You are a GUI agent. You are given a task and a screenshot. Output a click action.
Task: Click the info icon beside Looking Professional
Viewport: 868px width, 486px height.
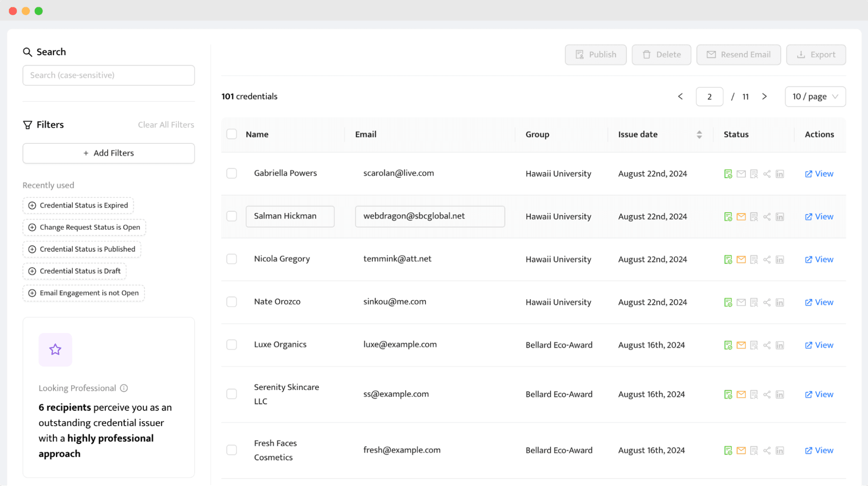pos(124,388)
